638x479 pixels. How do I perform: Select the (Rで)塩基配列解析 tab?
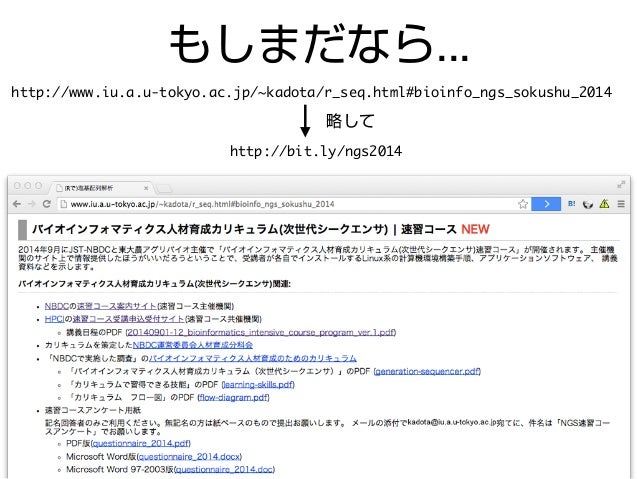point(100,188)
